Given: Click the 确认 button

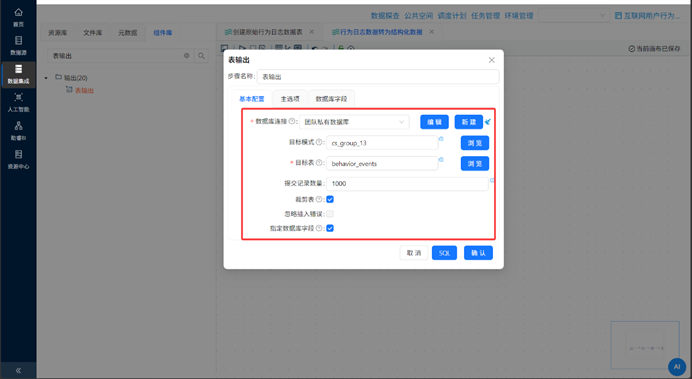Looking at the screenshot, I should (478, 253).
